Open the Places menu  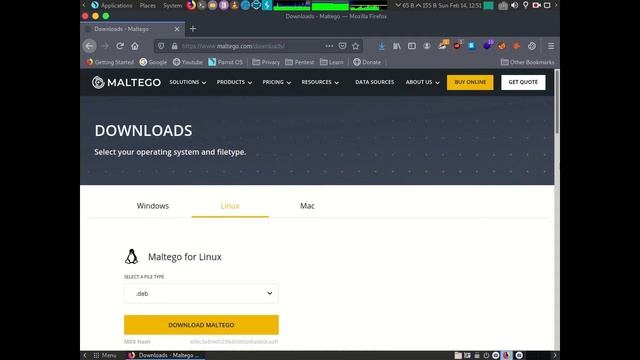pyautogui.click(x=147, y=5)
